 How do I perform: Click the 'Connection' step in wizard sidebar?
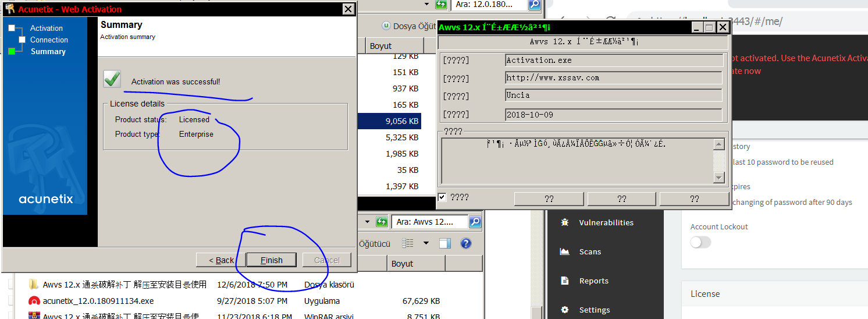[x=49, y=40]
